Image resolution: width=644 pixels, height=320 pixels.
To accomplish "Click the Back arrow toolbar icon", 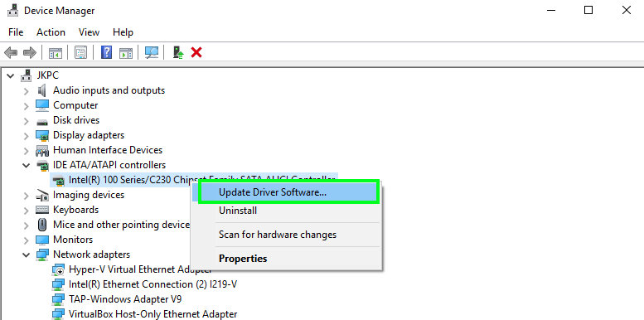I will (11, 52).
